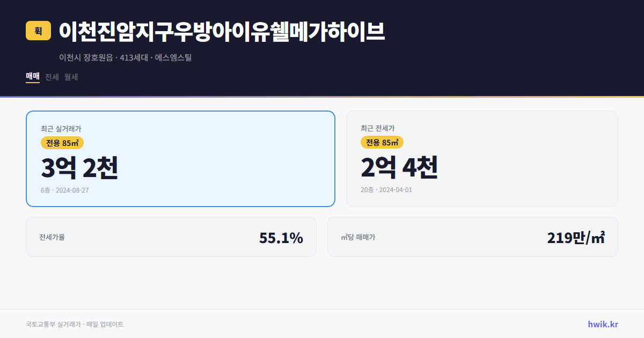Click the 최근 전세가 label

(378, 128)
